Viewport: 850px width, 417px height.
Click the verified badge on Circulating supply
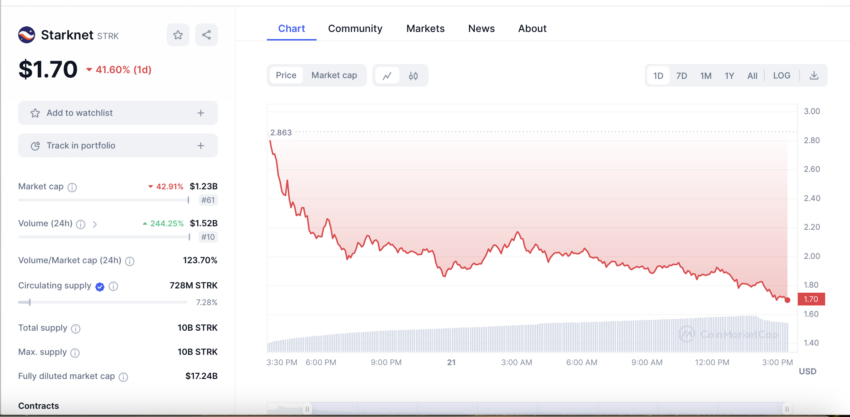coord(99,286)
